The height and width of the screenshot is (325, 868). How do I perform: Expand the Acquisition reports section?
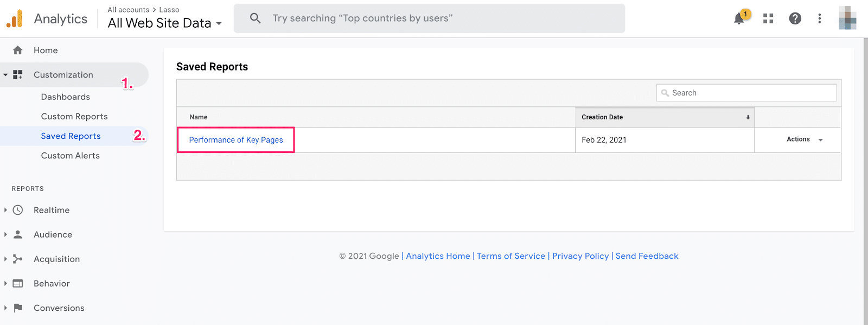coord(5,259)
